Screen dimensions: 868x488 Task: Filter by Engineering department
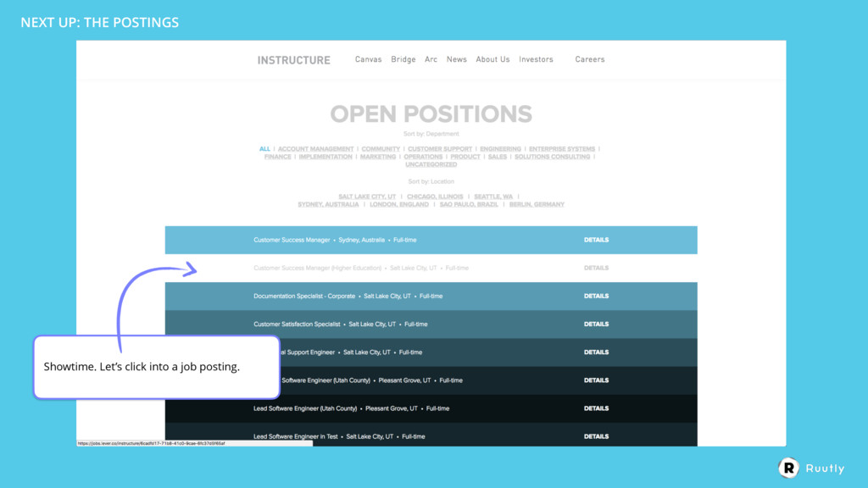point(500,149)
